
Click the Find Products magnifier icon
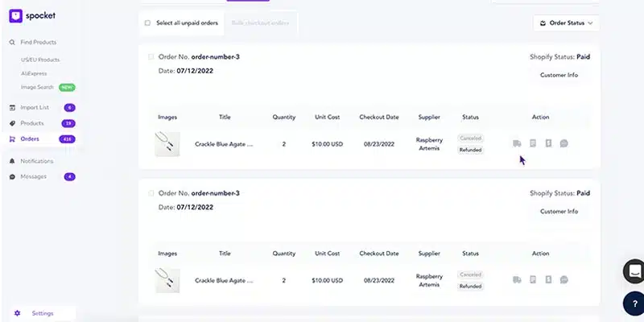12,43
